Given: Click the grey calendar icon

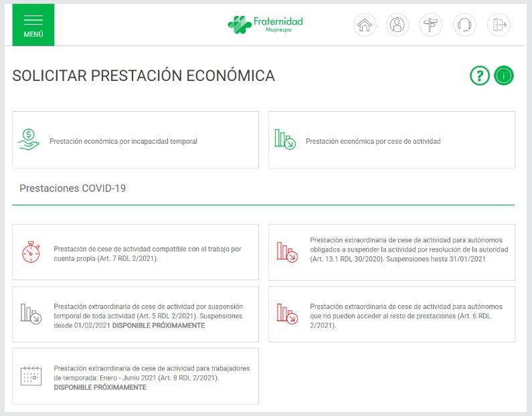Looking at the screenshot, I should tap(31, 376).
